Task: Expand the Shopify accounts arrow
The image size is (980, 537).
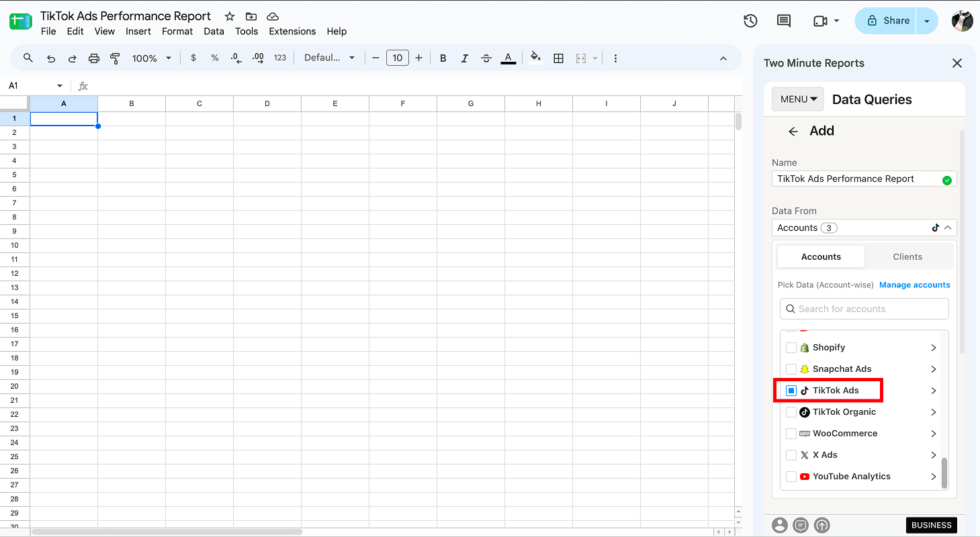Action: [x=934, y=348]
